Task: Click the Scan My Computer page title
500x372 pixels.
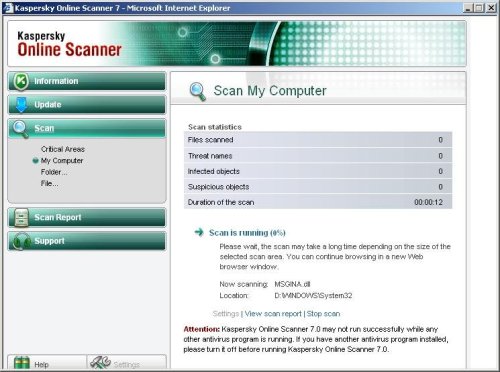Action: pyautogui.click(x=270, y=91)
